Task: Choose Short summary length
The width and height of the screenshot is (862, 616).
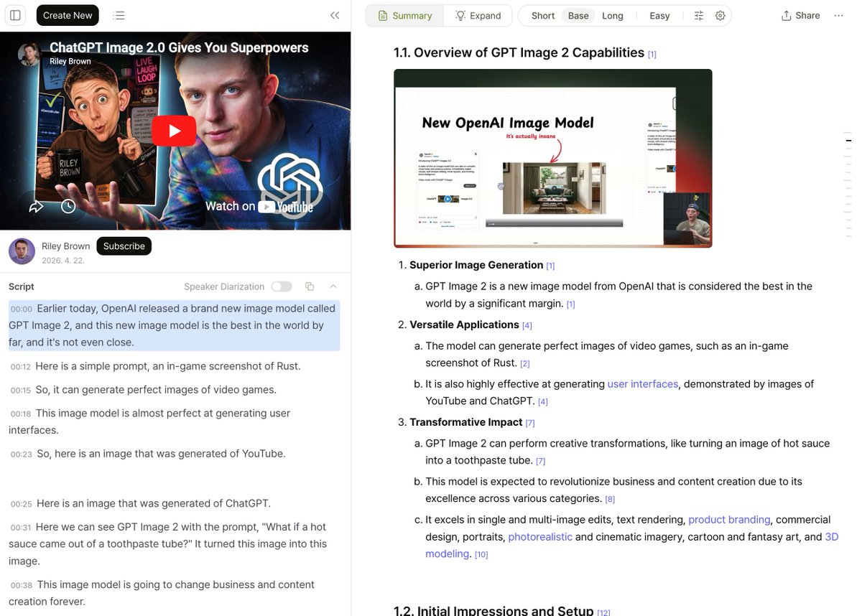Action: 543,16
